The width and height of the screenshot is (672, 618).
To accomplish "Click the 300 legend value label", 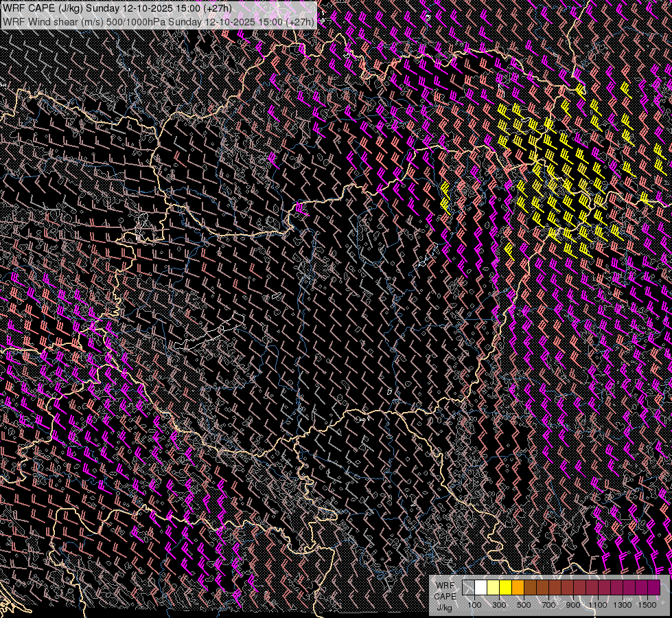I will click(x=499, y=605).
